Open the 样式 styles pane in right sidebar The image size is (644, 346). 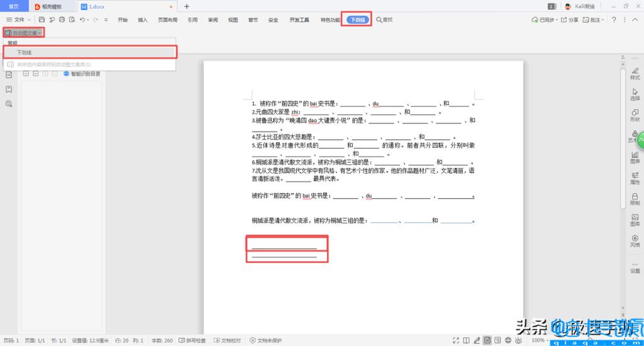(635, 74)
